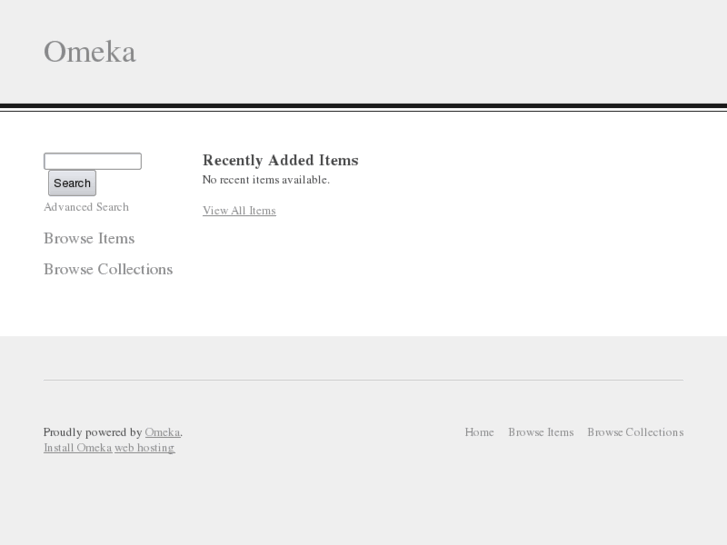Follow the View All Items link
This screenshot has width=727, height=545.
point(239,211)
